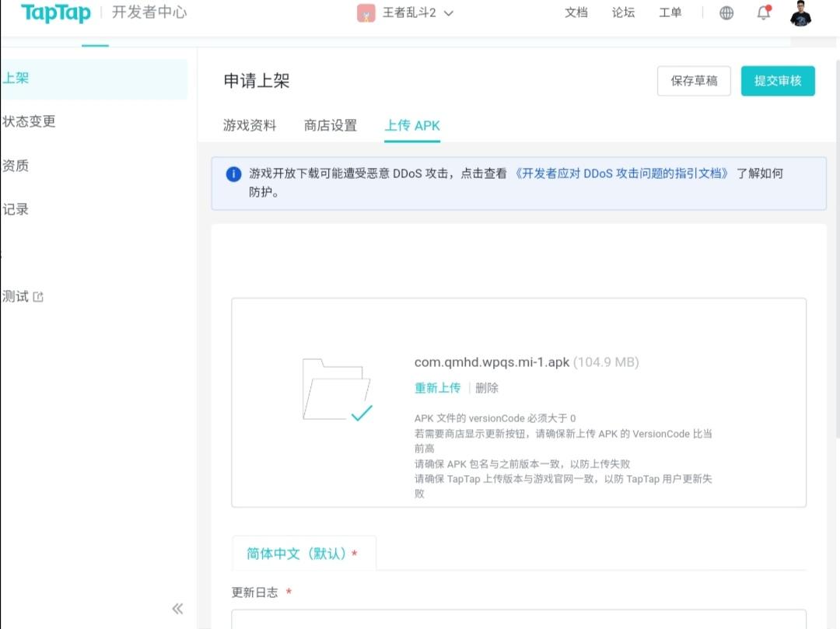Click the 提交审核 button
This screenshot has height=629, width=840.
click(778, 81)
